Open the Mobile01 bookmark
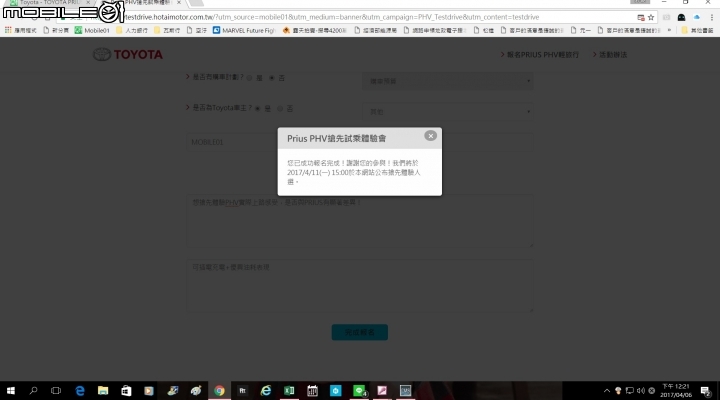 92,30
